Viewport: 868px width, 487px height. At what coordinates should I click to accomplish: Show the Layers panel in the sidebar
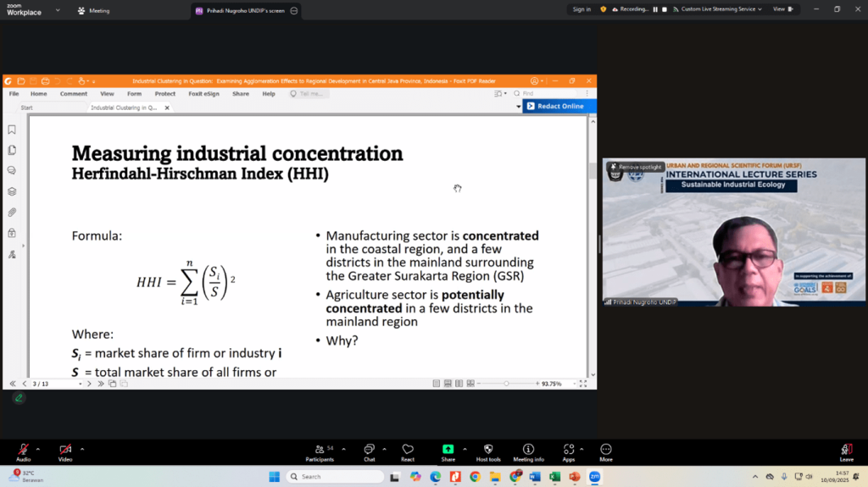point(12,191)
